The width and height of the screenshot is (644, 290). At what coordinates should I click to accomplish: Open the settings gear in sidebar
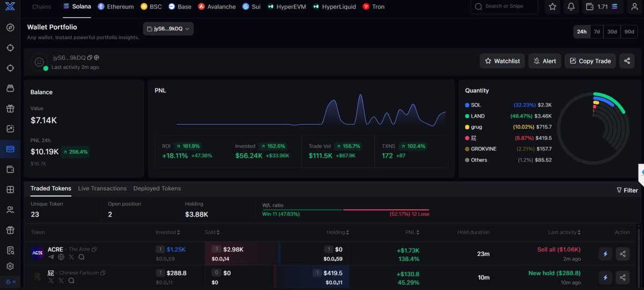tap(10, 266)
